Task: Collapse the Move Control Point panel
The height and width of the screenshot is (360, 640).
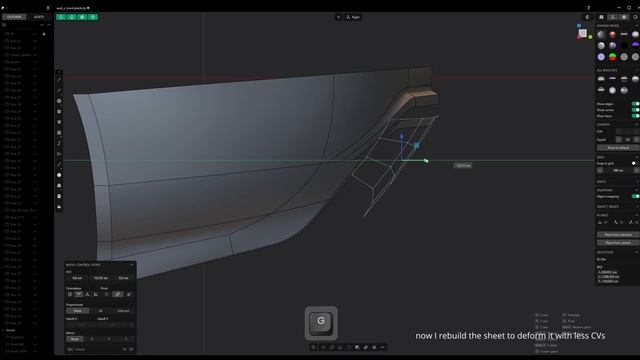Action: (x=131, y=265)
